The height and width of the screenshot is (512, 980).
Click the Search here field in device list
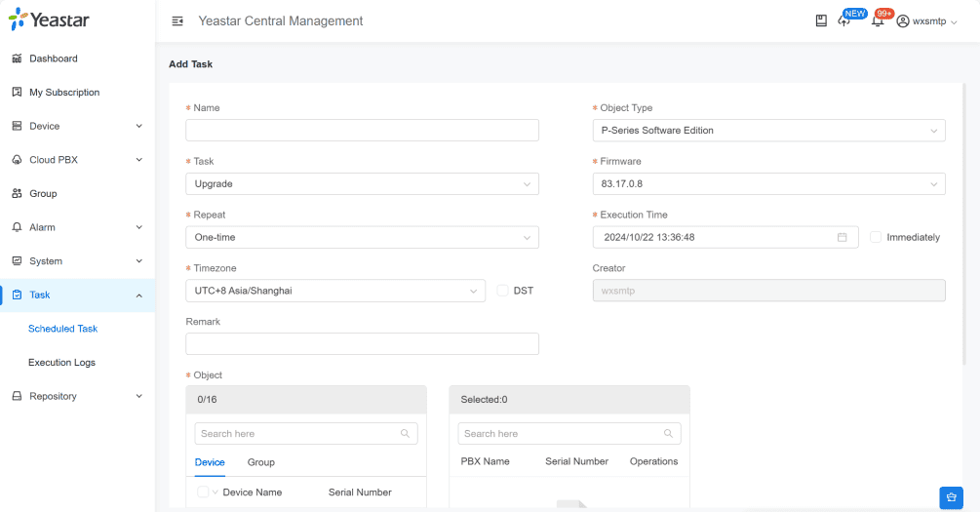click(306, 434)
